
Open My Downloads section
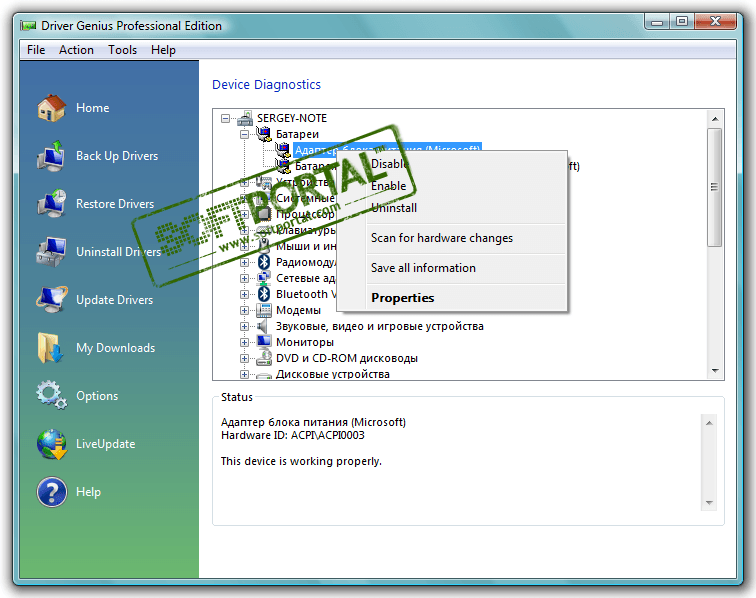pyautogui.click(x=116, y=348)
